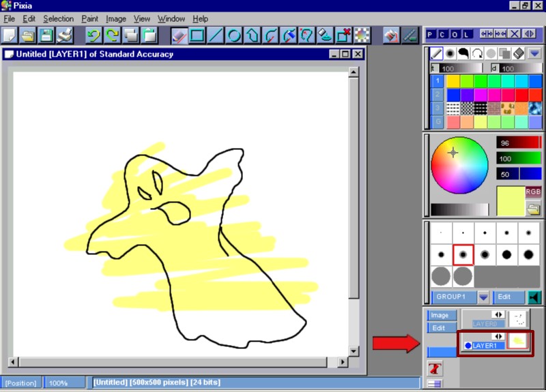Toggle the P panel button

pyautogui.click(x=431, y=34)
